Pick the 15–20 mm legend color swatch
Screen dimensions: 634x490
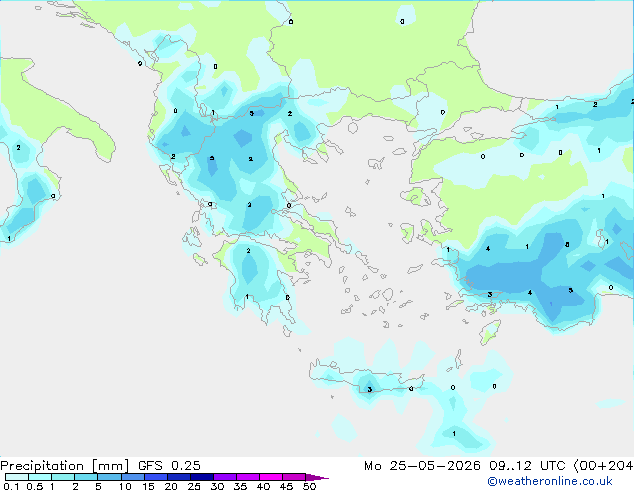(x=156, y=477)
